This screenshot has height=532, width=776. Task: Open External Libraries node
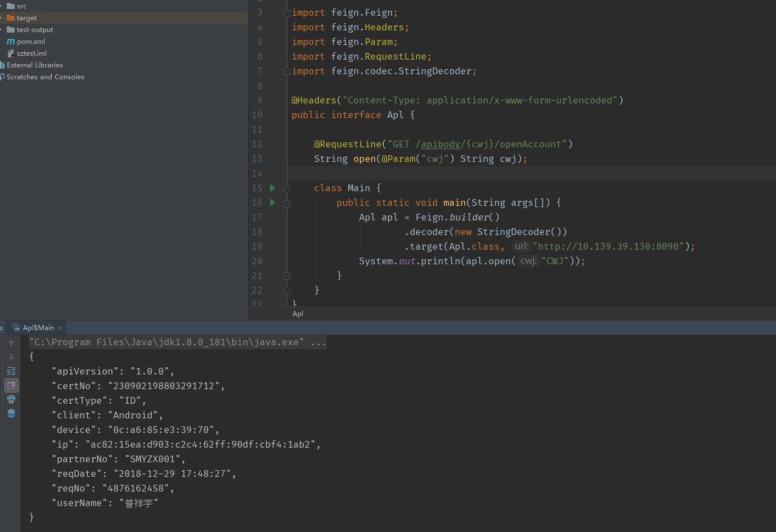(34, 65)
